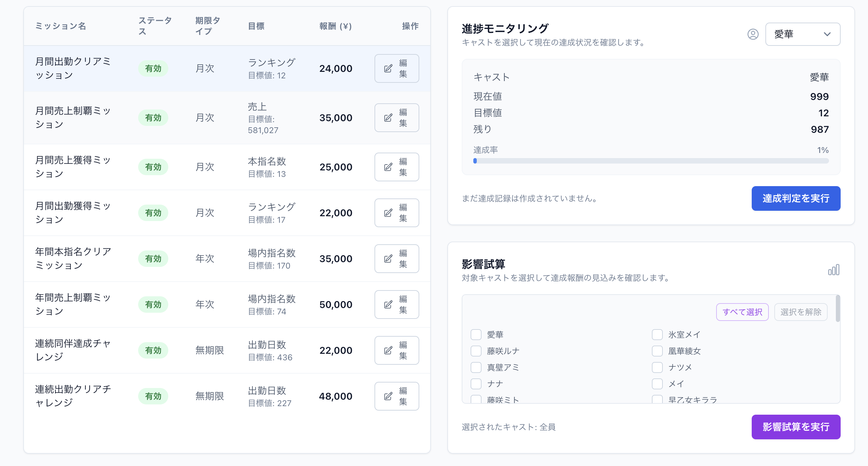This screenshot has height=466, width=868.
Task: Tick the checkbox next to ナツメ
Action: (x=657, y=367)
